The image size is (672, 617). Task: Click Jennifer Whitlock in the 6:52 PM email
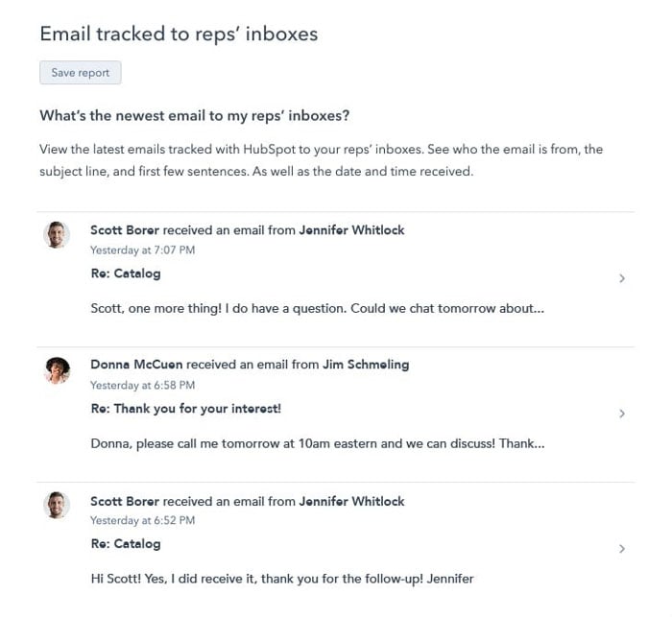point(351,501)
